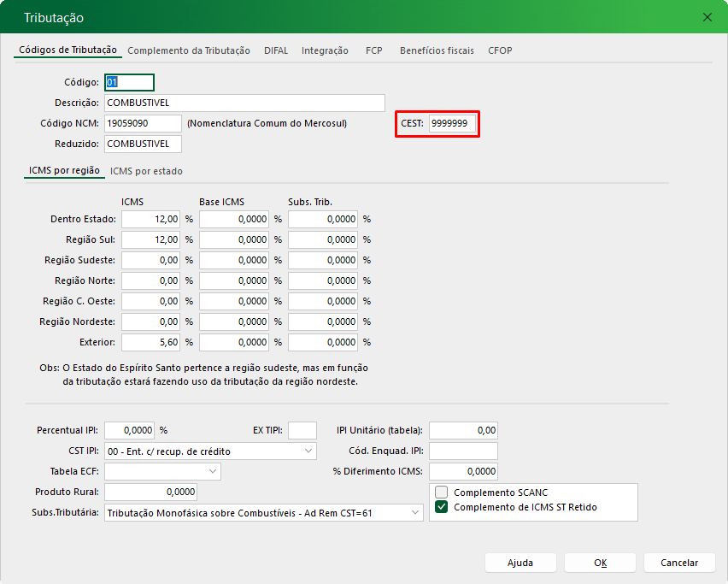Go to the Integração tab

point(325,50)
